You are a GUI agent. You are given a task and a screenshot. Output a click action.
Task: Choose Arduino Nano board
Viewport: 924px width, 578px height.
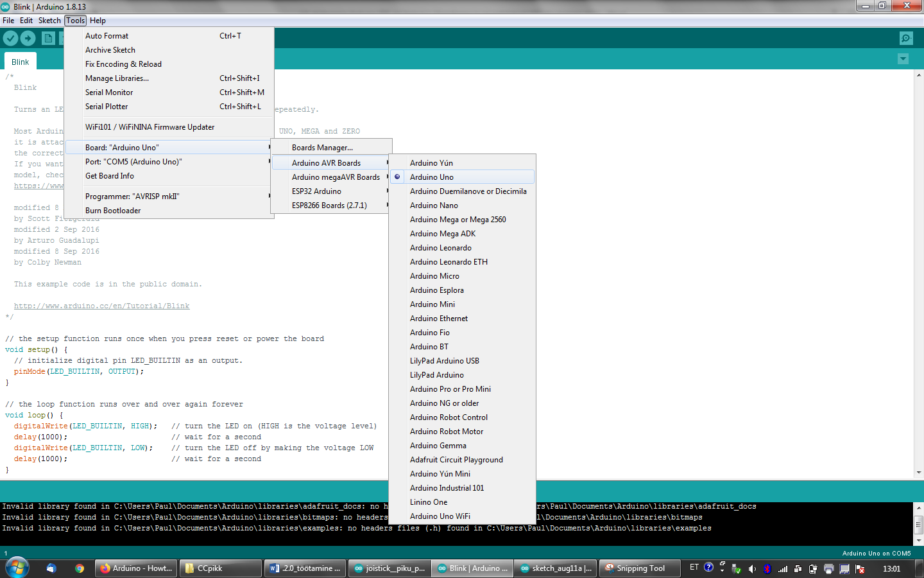tap(434, 206)
